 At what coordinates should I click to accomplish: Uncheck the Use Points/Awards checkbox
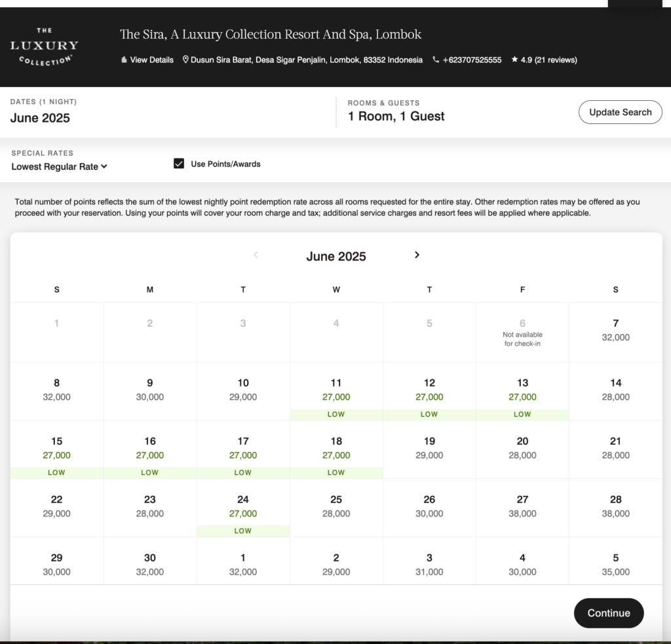179,164
